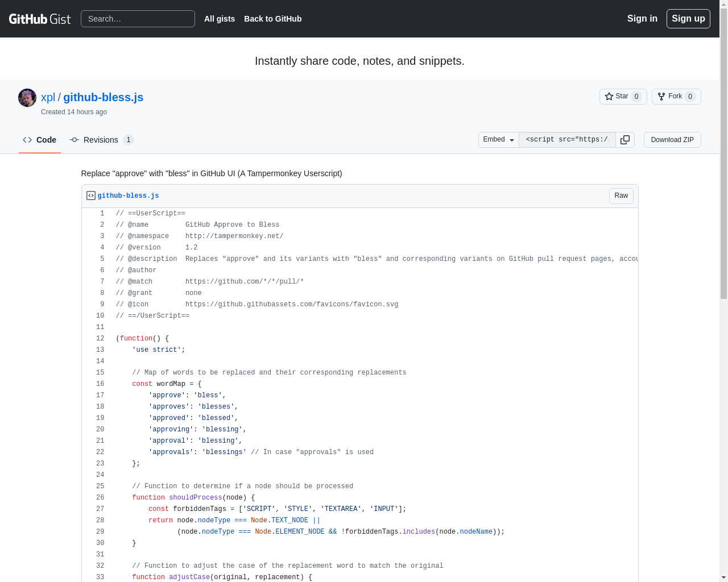Select the embed script URL field
This screenshot has height=582, width=728.
pyautogui.click(x=567, y=140)
